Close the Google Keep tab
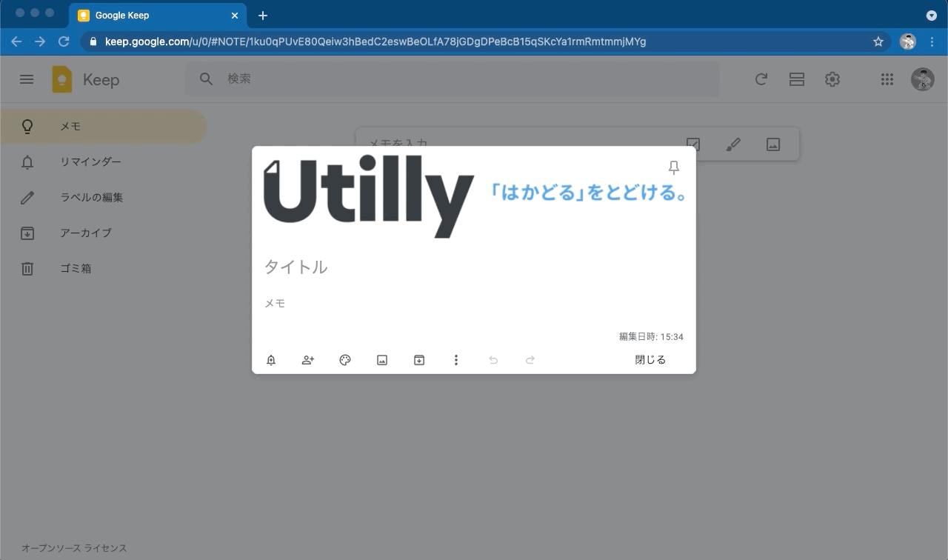 (236, 16)
